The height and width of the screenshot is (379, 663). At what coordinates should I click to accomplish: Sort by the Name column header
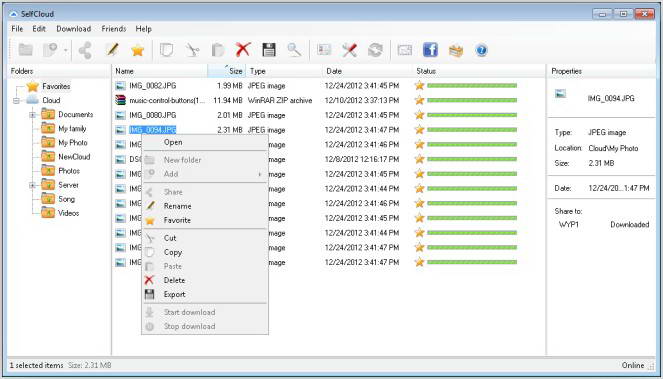tap(160, 71)
